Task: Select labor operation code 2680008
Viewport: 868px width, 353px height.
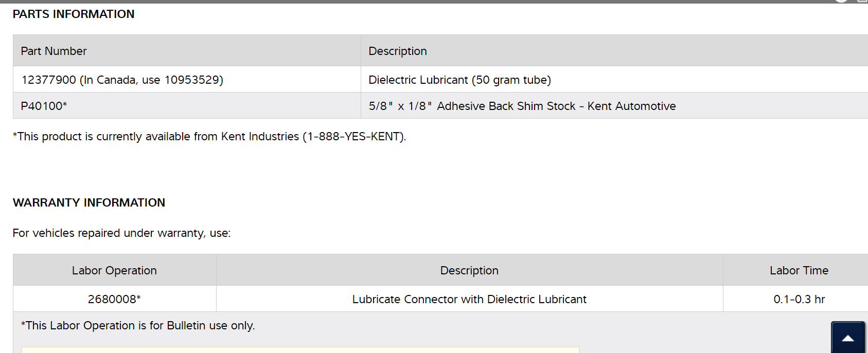Action: [x=114, y=300]
